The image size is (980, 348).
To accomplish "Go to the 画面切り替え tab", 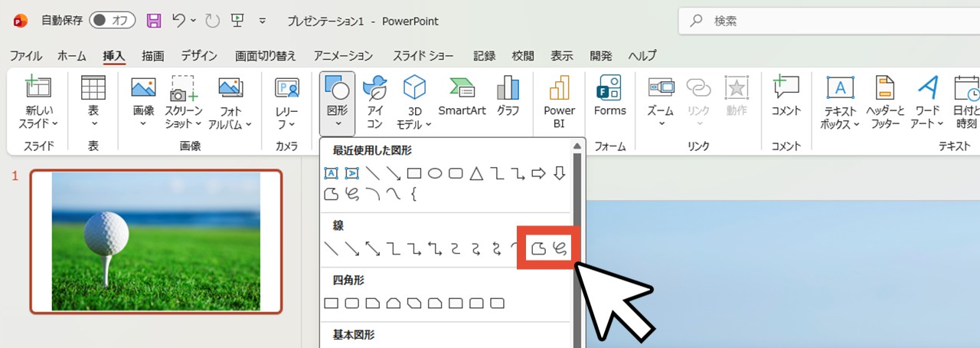I will (266, 56).
